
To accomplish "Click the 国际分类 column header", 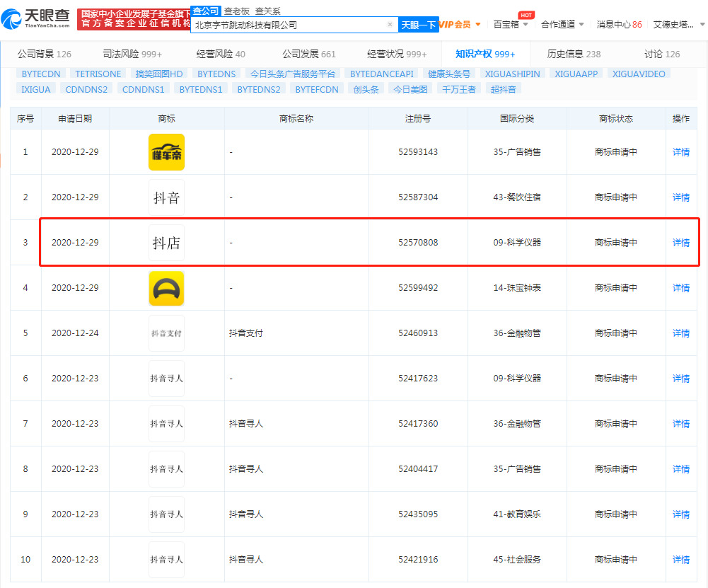I will click(517, 119).
